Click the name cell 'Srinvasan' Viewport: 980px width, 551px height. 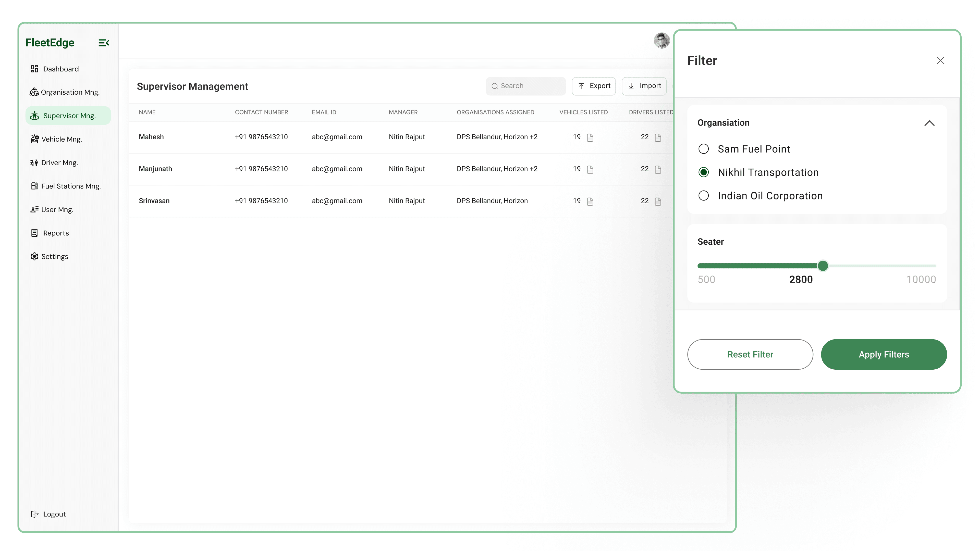154,201
